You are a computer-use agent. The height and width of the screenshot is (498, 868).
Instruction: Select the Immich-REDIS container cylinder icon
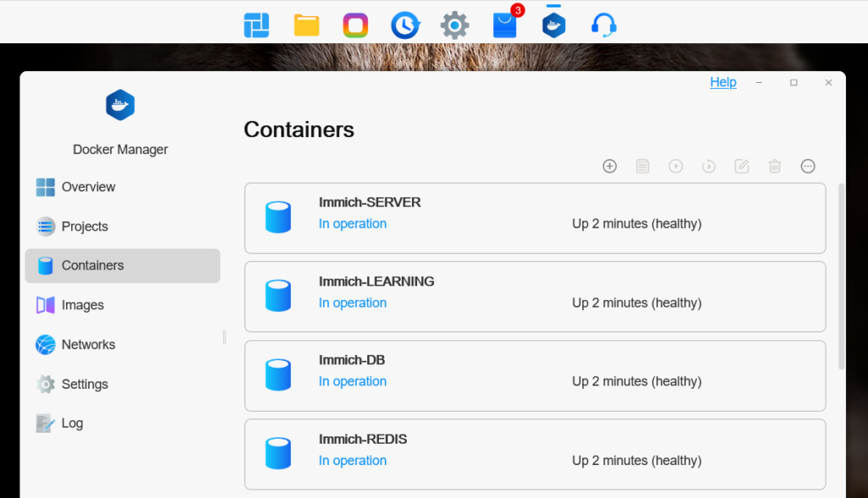pos(278,453)
